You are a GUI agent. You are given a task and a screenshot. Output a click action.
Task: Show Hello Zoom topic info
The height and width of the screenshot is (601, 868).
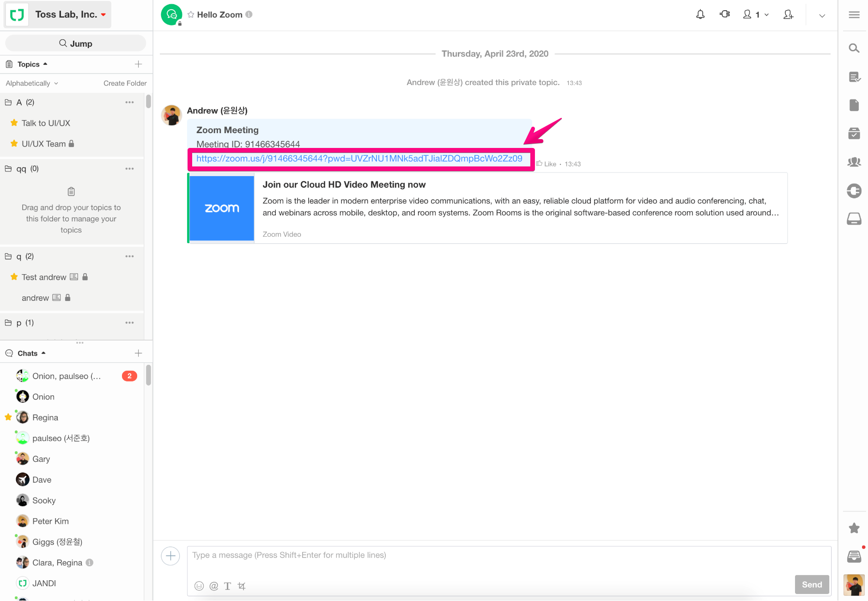pyautogui.click(x=249, y=14)
